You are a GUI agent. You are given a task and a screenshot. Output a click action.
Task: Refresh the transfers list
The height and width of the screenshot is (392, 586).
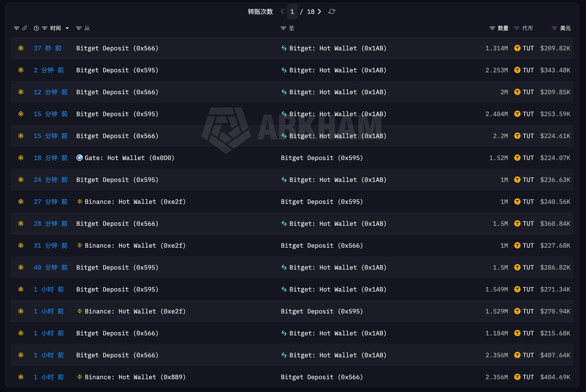332,12
